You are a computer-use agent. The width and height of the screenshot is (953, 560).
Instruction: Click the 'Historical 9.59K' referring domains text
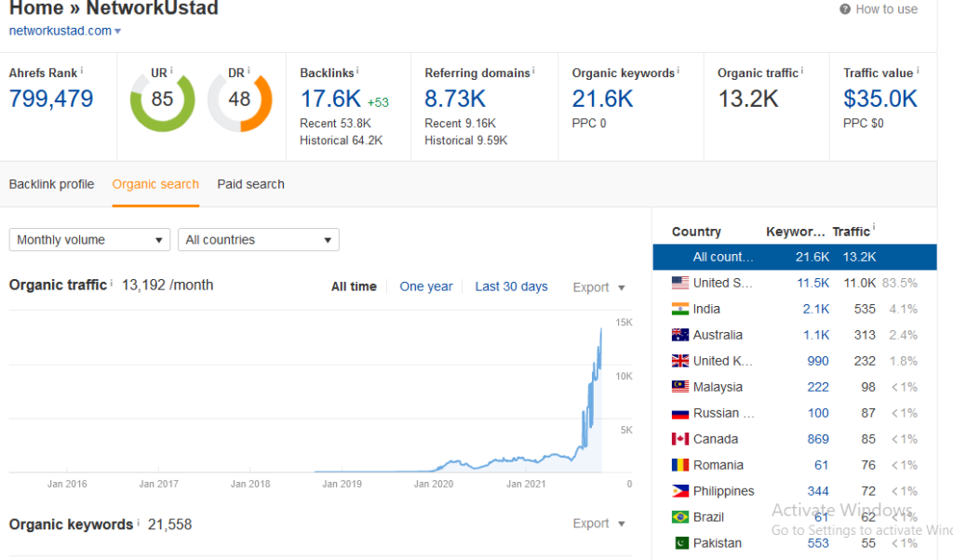pyautogui.click(x=465, y=140)
